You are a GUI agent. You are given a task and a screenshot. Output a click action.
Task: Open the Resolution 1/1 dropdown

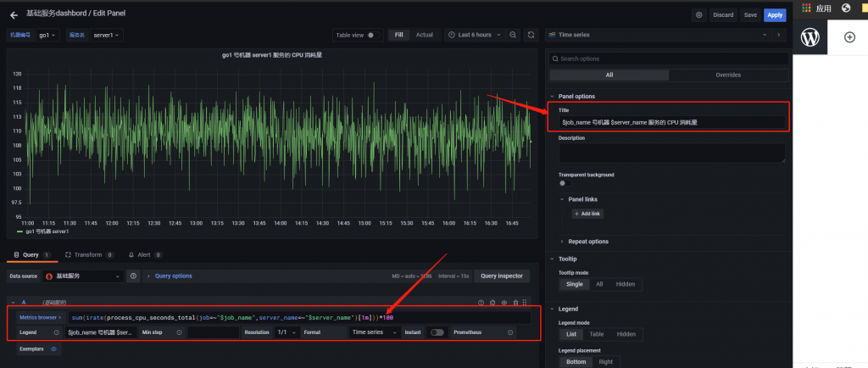click(287, 332)
